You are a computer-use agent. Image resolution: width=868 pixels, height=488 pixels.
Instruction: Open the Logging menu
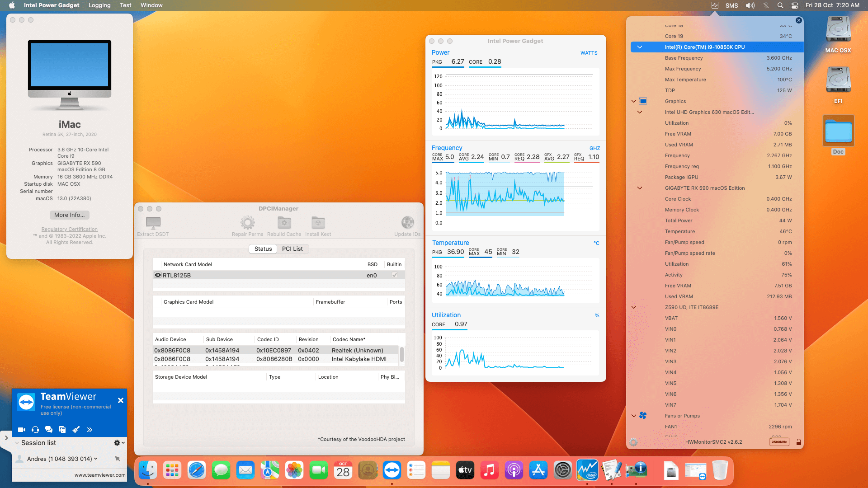click(x=99, y=5)
